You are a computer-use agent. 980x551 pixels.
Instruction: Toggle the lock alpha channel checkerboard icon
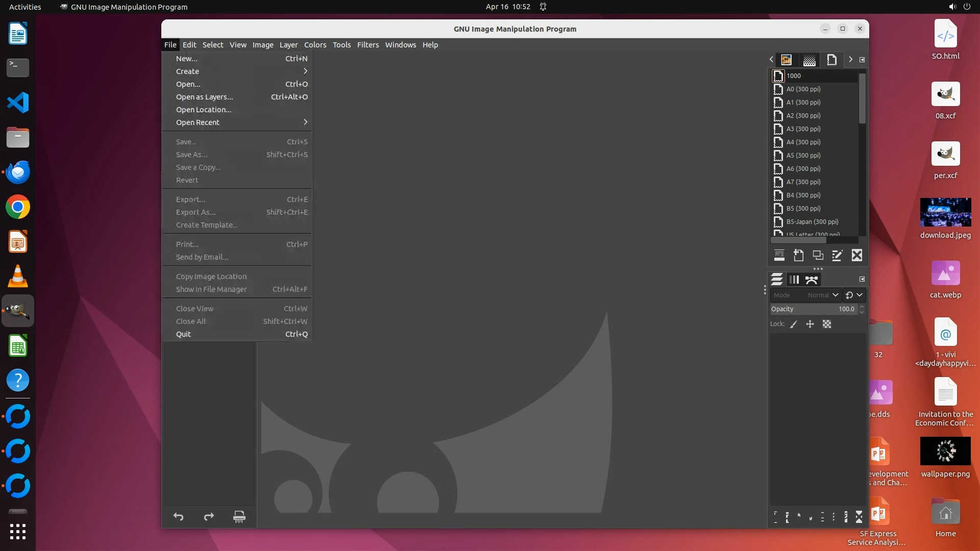tap(827, 324)
